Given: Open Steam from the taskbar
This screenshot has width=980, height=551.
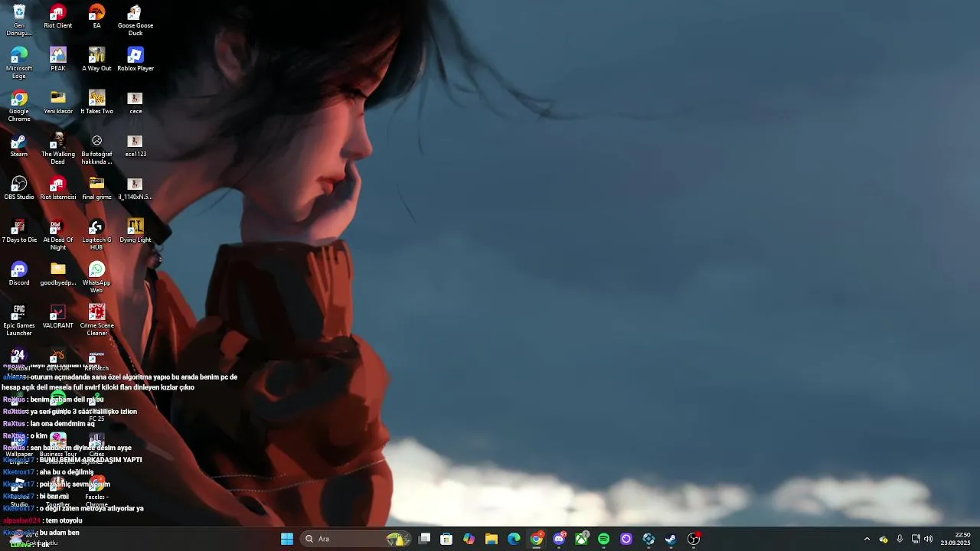Looking at the screenshot, I should click(x=671, y=539).
